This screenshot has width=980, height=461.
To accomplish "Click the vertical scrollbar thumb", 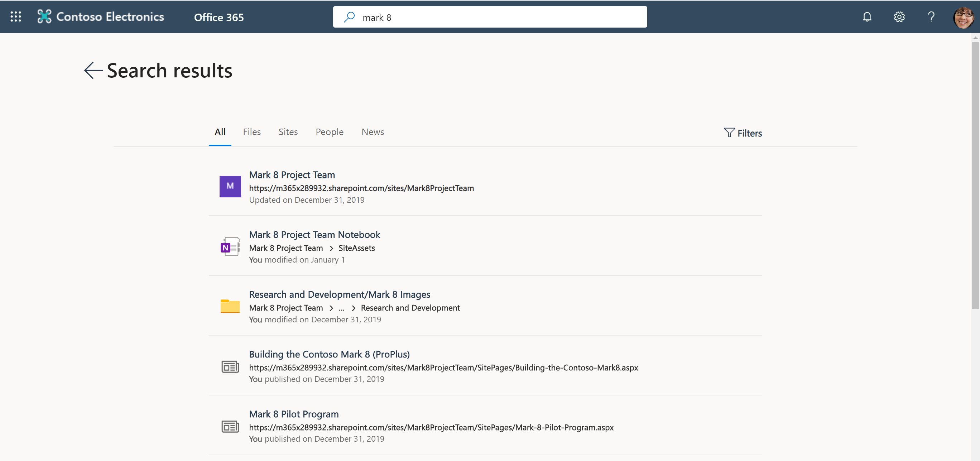I will coord(975,175).
